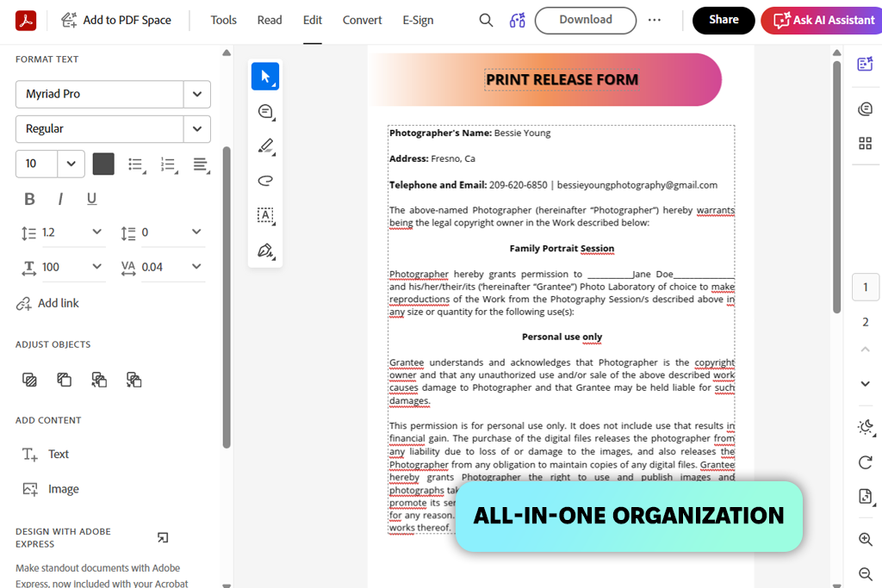Click the second Adjust Objects icon

click(x=64, y=380)
